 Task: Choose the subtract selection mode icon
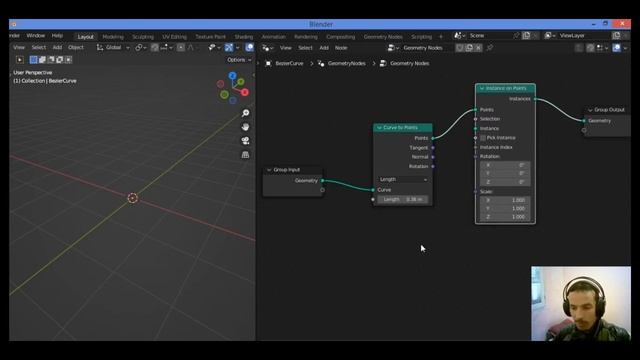pyautogui.click(x=51, y=60)
